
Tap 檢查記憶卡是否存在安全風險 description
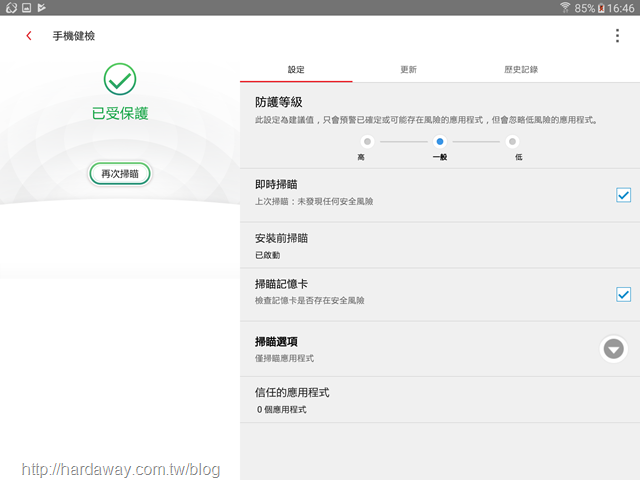310,300
